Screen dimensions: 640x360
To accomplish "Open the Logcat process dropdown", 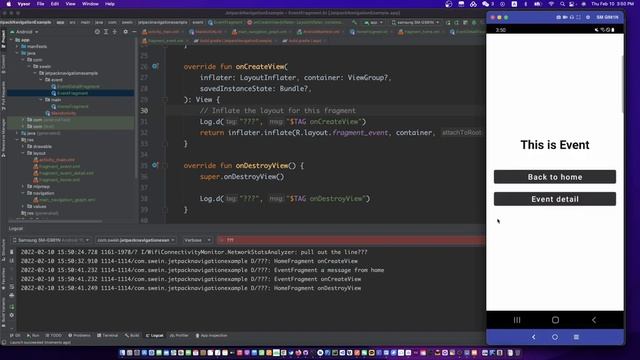I will point(136,240).
